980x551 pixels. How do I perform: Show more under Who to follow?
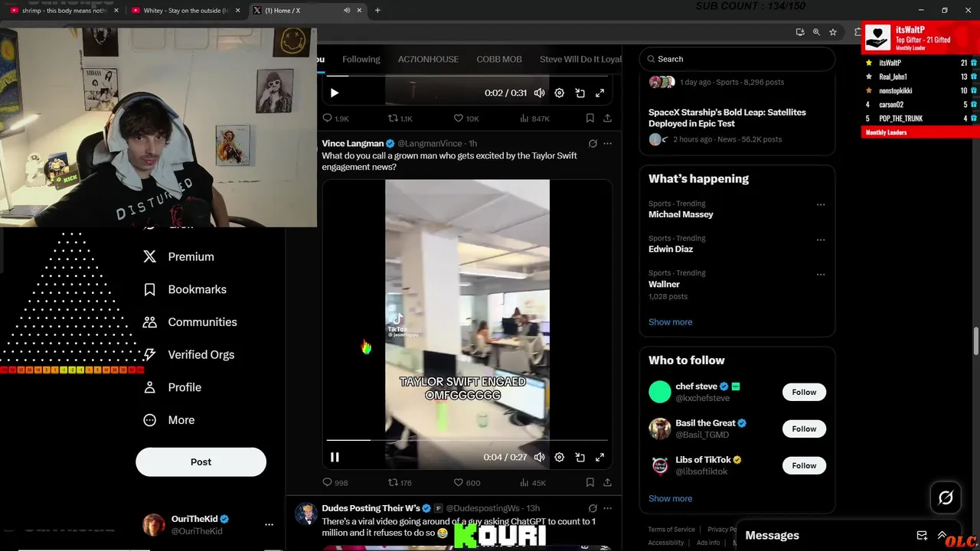tap(670, 498)
